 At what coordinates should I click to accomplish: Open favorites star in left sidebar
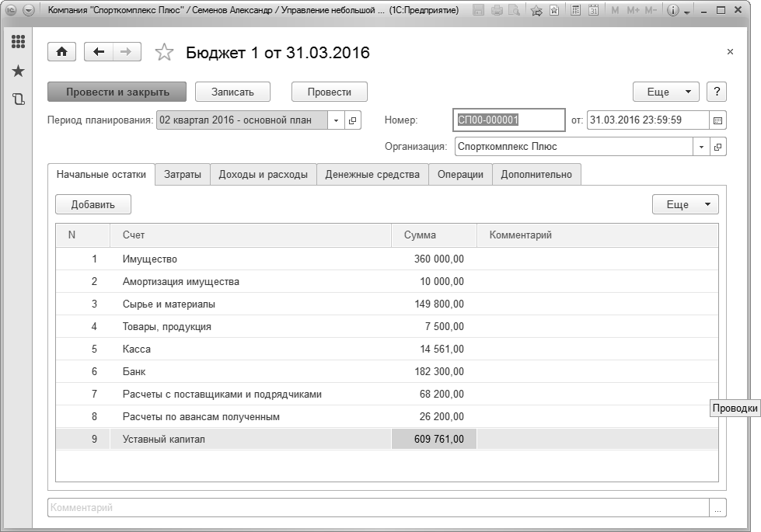click(18, 71)
